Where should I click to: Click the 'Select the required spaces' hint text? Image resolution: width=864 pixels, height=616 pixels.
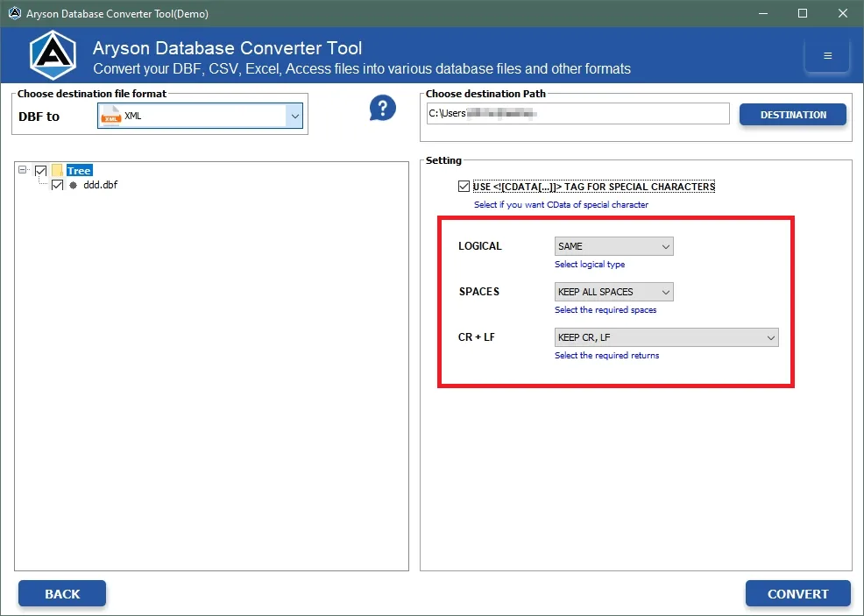(x=606, y=310)
